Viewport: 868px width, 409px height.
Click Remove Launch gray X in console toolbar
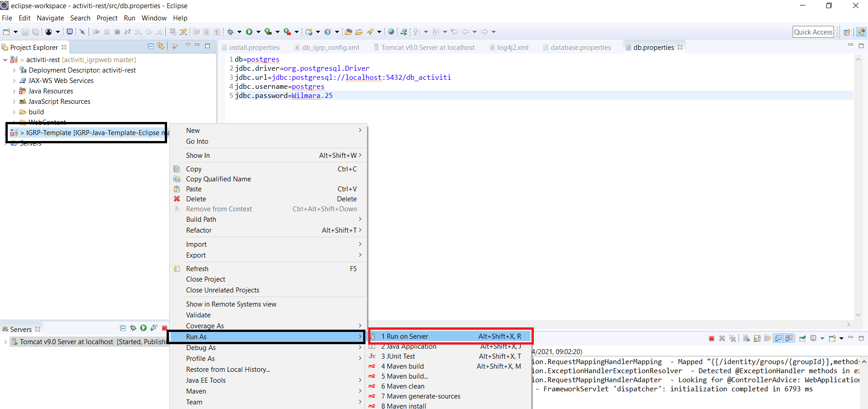722,338
